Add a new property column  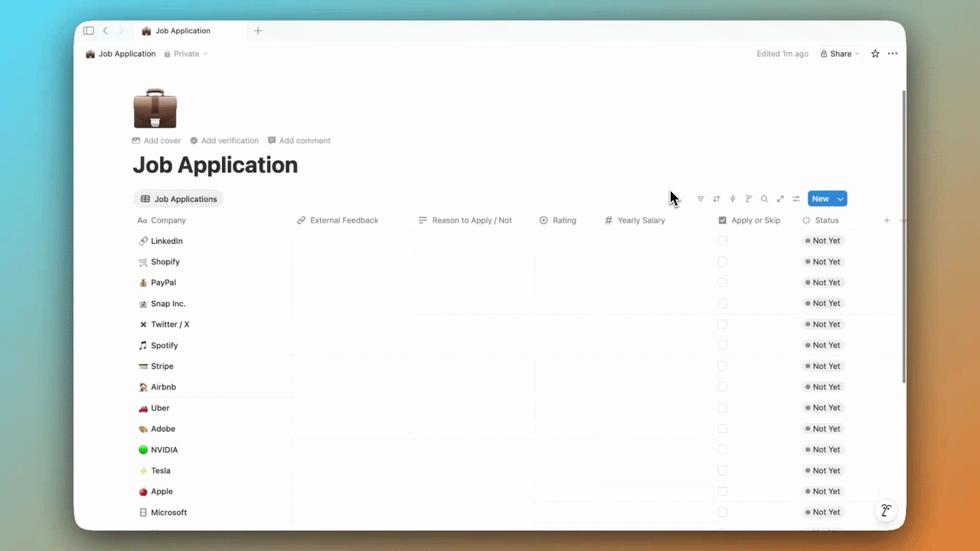pyautogui.click(x=887, y=220)
